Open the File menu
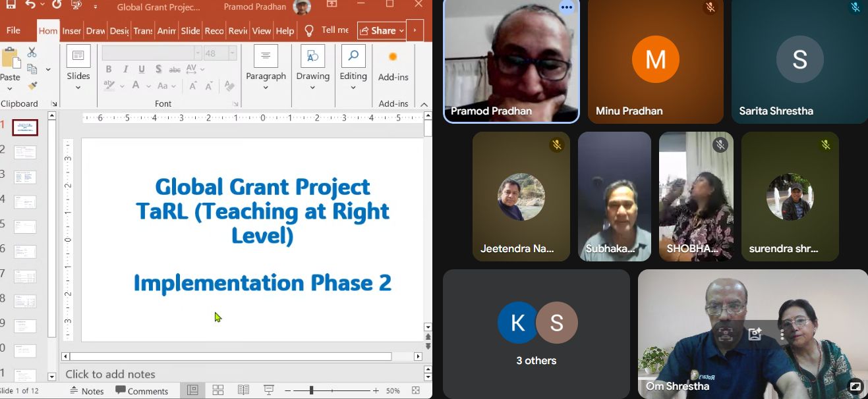868x399 pixels. tap(13, 31)
